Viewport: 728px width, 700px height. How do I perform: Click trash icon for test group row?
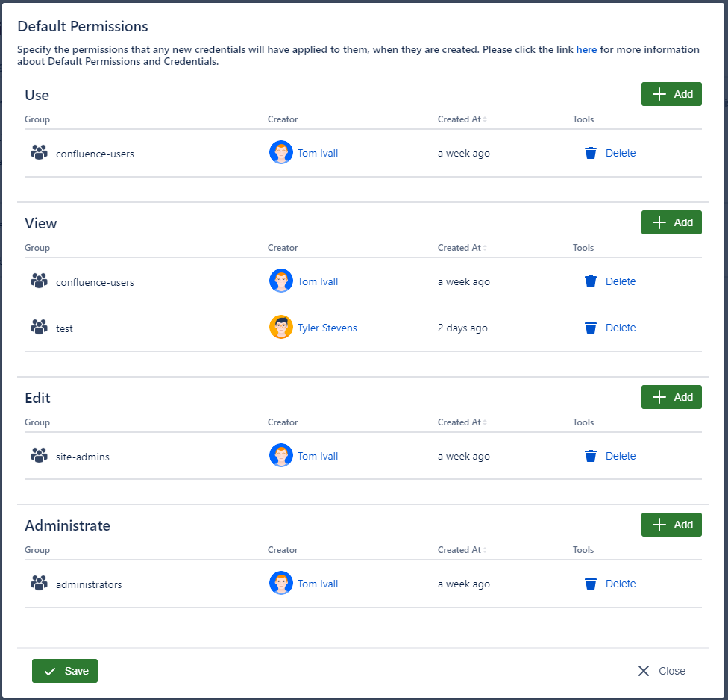[591, 328]
